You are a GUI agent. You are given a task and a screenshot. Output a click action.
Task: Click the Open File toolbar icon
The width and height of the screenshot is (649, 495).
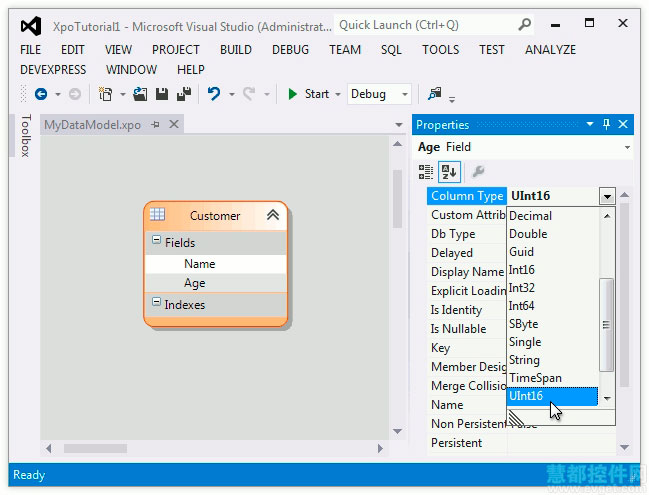pos(140,94)
